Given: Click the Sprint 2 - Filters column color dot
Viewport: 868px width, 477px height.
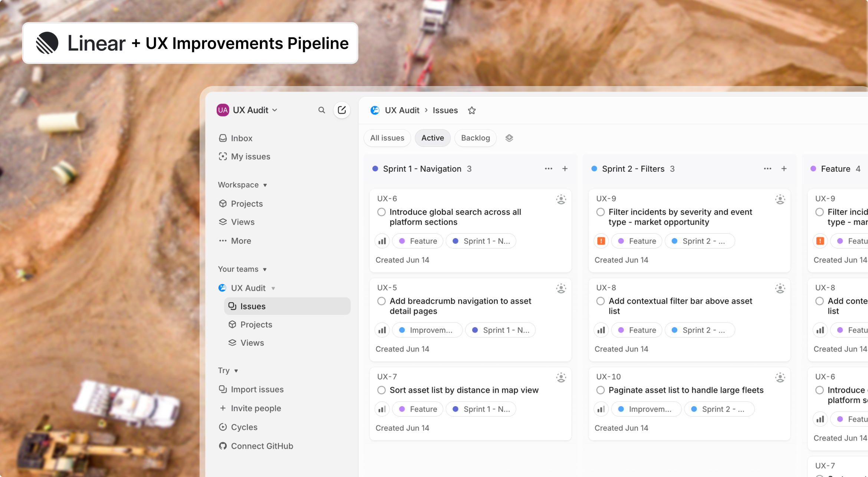Looking at the screenshot, I should (x=594, y=169).
